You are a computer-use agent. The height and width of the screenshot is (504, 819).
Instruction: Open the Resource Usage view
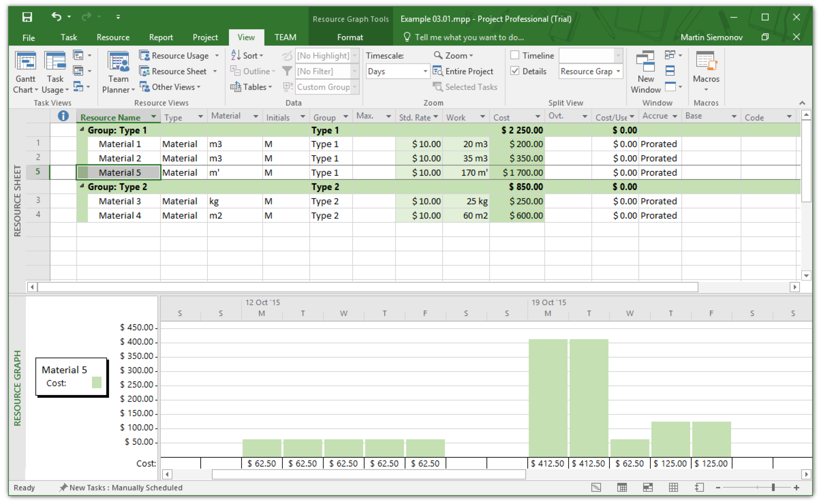pos(177,56)
